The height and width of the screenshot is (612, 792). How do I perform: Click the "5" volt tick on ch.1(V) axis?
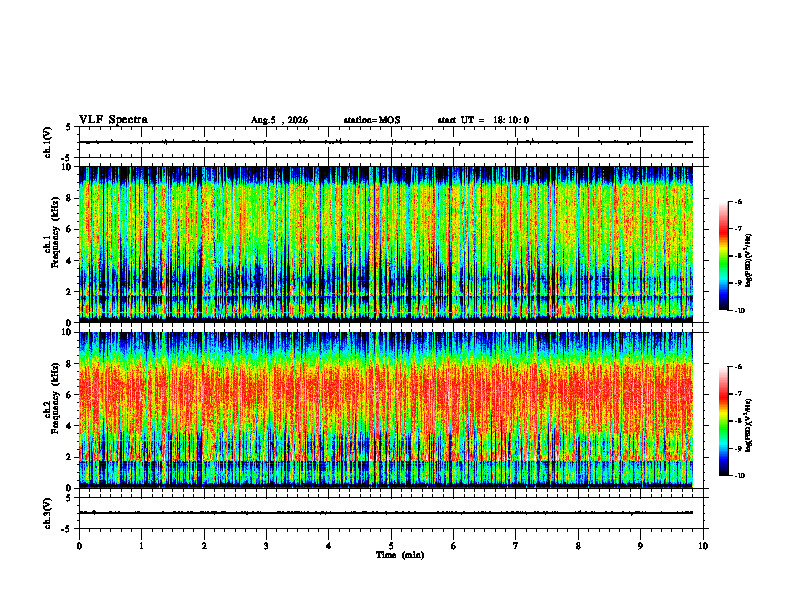pyautogui.click(x=69, y=127)
